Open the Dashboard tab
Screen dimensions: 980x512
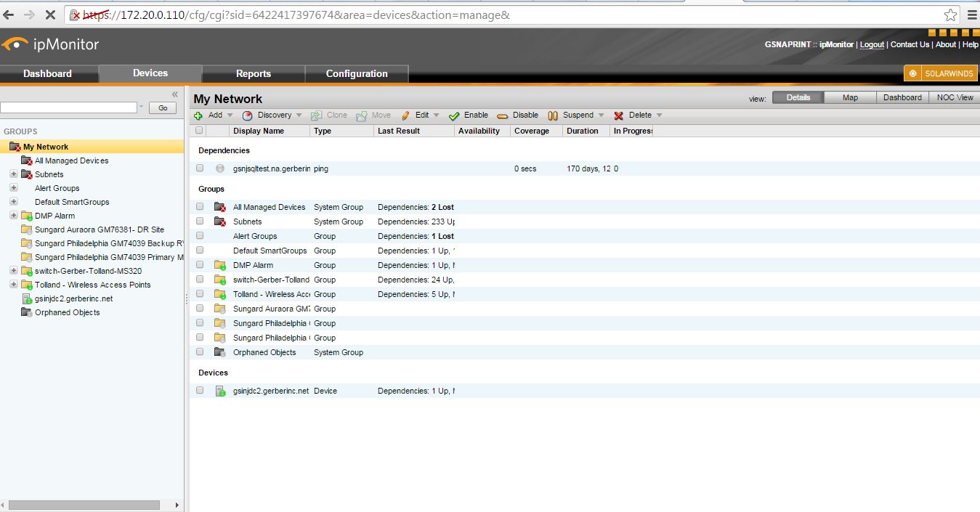point(48,73)
